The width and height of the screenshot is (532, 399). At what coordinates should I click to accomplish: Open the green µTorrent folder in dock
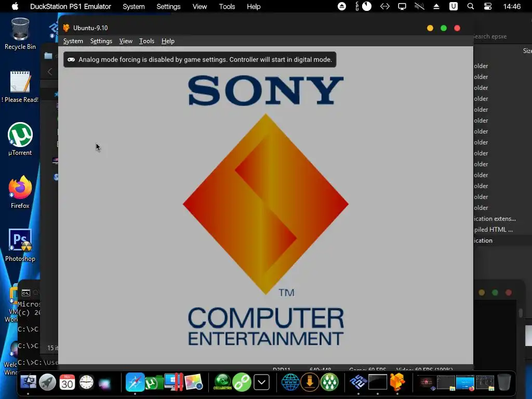click(154, 383)
